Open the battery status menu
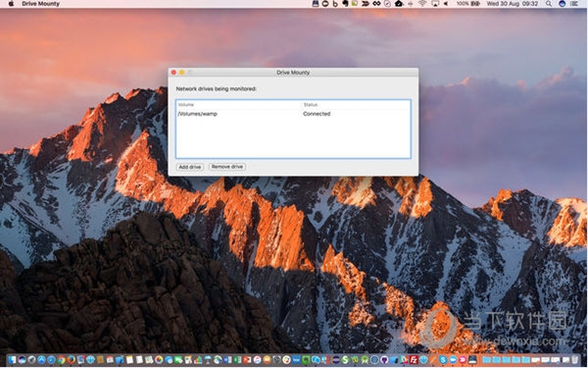The image size is (588, 368). 468,4
